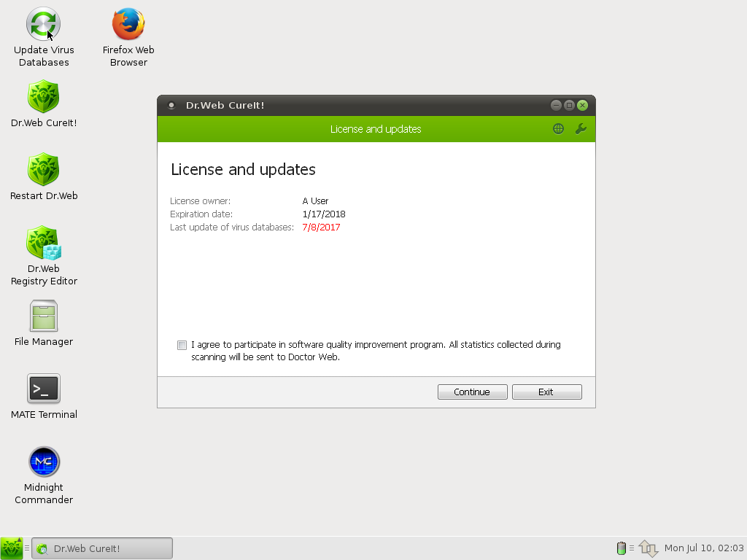Open Dr.Web start menu in taskbar corner
Screen dimensions: 747x560
coord(12,548)
